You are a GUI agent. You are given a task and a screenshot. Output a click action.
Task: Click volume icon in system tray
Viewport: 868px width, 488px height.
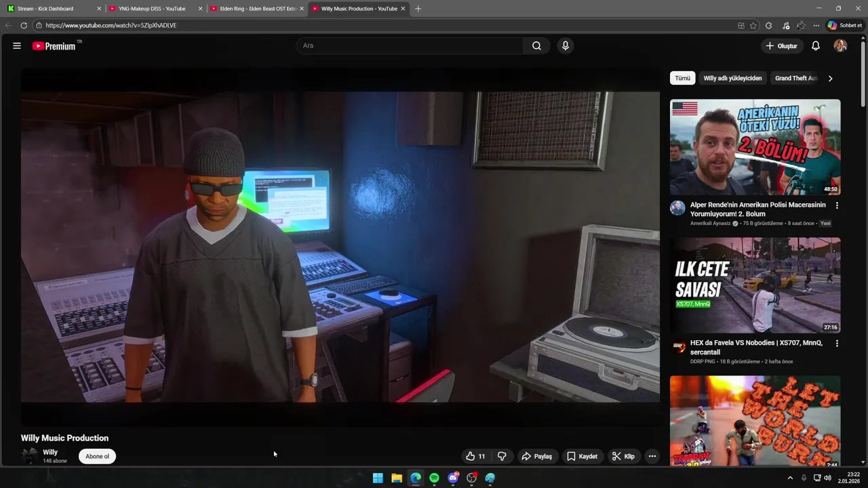click(828, 478)
